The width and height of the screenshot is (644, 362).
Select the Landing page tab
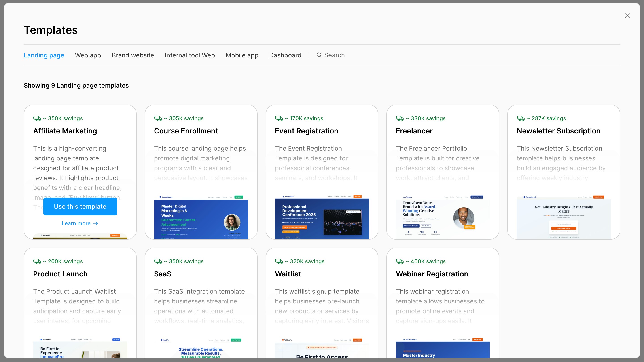(x=44, y=55)
